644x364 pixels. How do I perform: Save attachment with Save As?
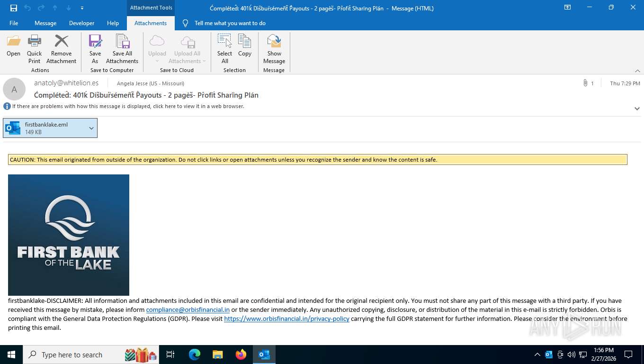click(x=95, y=49)
